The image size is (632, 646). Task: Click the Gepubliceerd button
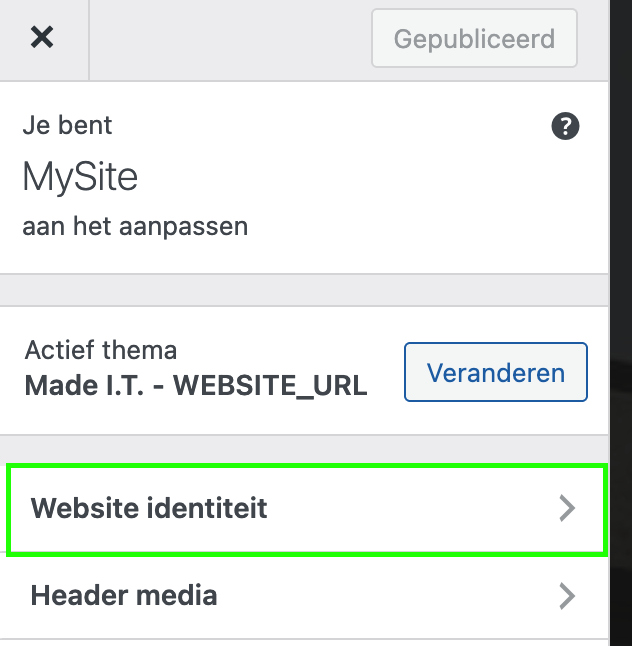click(474, 40)
